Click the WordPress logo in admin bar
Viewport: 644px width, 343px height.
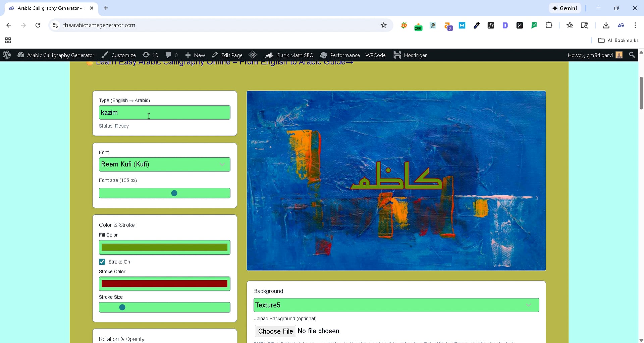pos(7,55)
